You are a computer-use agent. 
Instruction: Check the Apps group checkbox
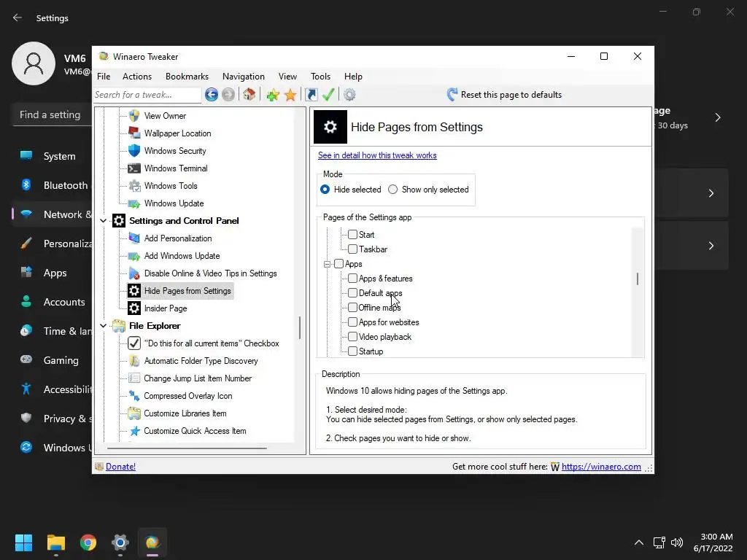pyautogui.click(x=338, y=263)
